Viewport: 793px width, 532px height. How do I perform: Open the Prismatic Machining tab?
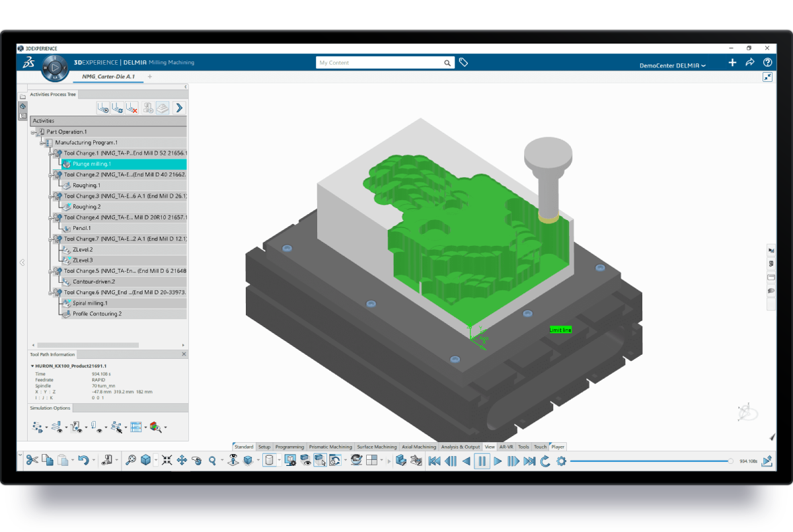tap(330, 447)
